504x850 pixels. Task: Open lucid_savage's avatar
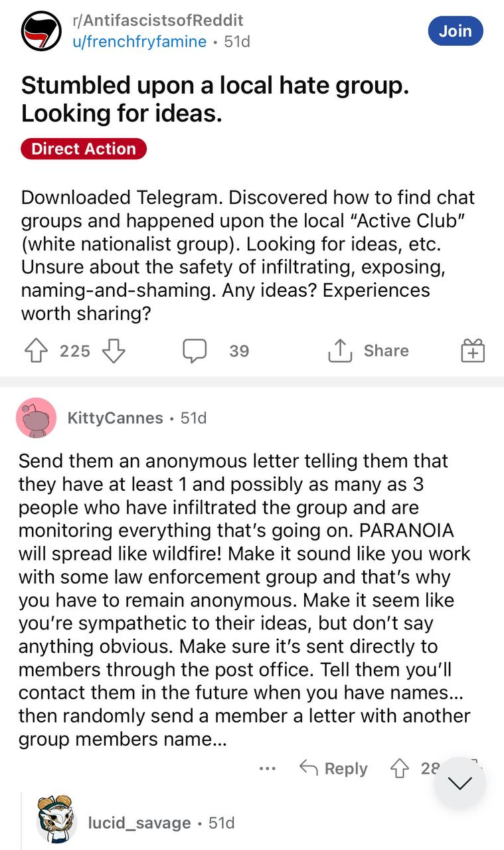(56, 823)
